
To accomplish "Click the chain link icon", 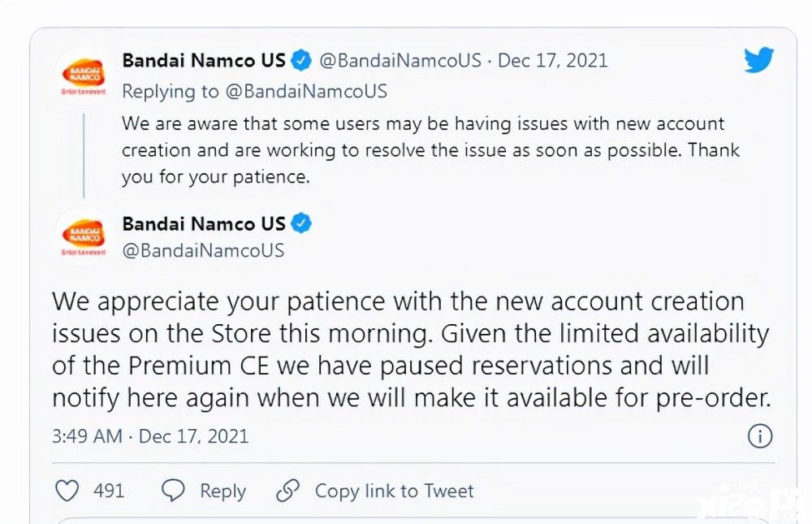I will (288, 491).
